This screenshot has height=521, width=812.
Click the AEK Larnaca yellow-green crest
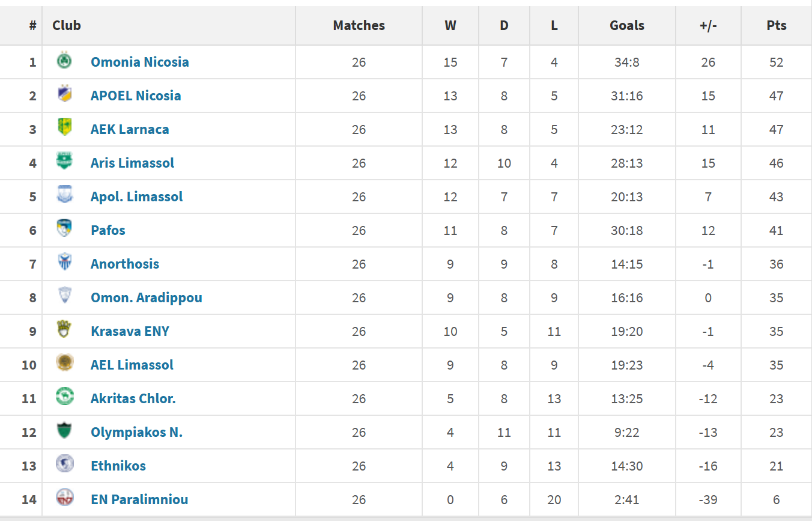tap(64, 129)
